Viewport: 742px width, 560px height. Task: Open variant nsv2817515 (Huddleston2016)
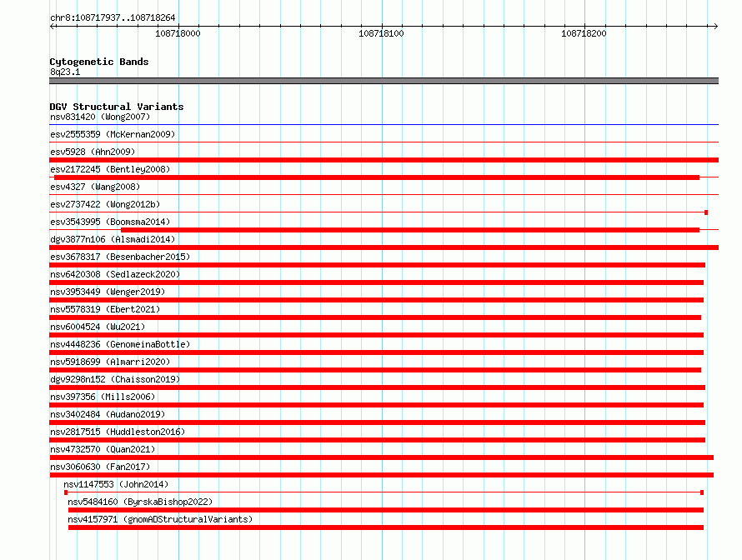pyautogui.click(x=118, y=432)
